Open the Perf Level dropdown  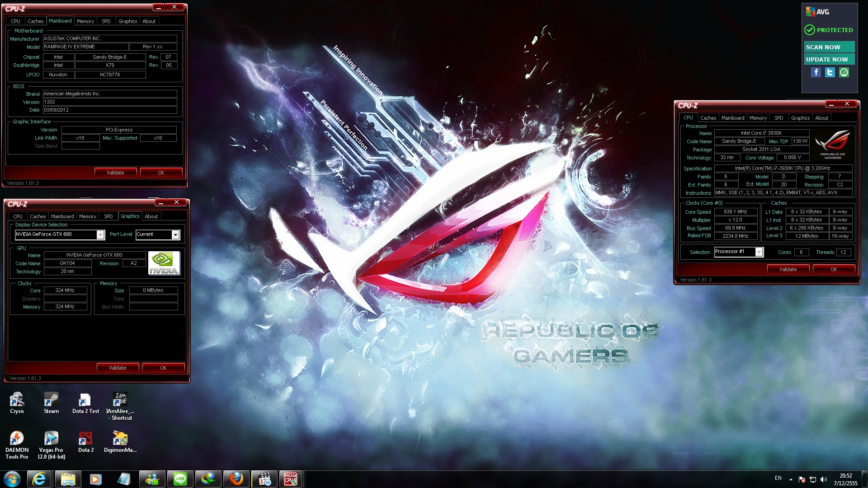tap(175, 235)
